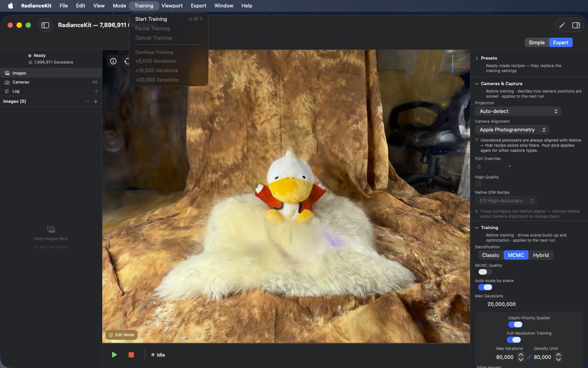Screen dimensions: 588x368
Task: Open the Edit menu
Action: (80, 5)
